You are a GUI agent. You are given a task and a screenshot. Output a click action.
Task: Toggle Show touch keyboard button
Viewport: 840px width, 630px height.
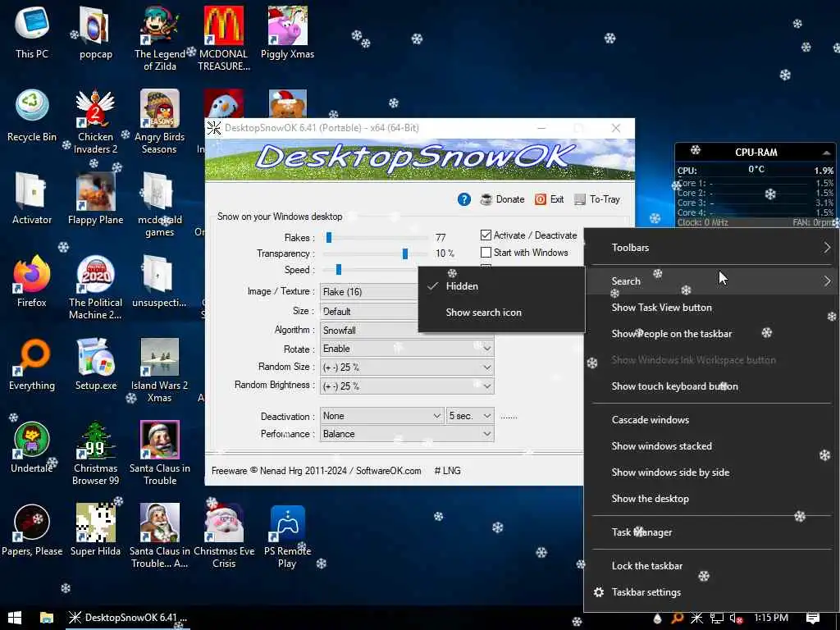point(712,386)
